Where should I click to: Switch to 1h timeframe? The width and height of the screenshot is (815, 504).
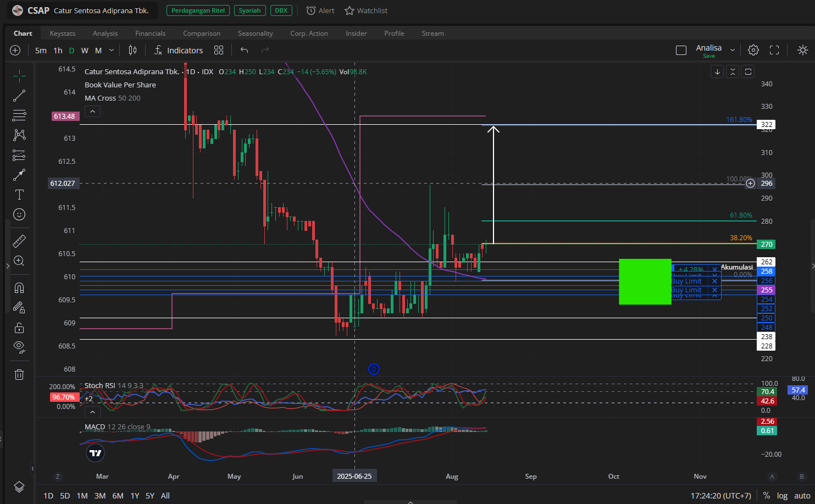pos(58,50)
